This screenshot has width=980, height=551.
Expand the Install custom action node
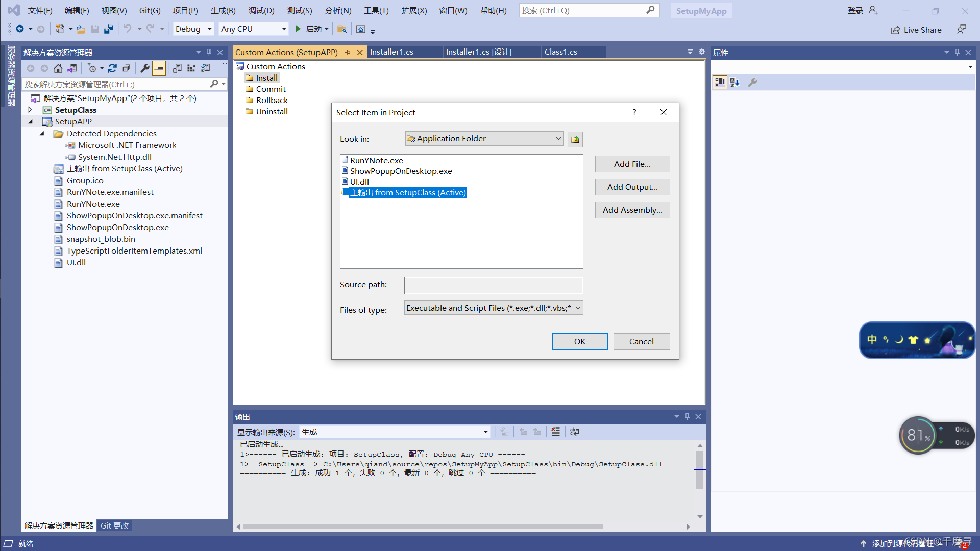point(265,78)
